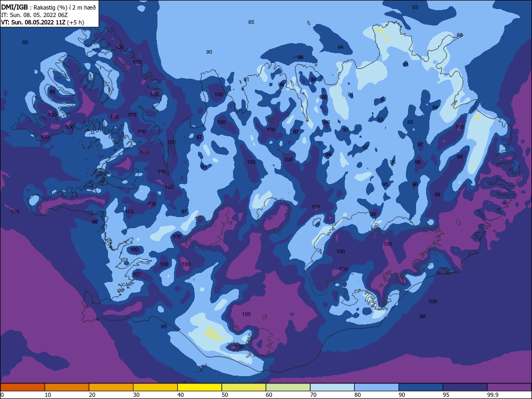Click the 60–70 light green legend swatch
This screenshot has width=532, height=399.
pyautogui.click(x=288, y=387)
